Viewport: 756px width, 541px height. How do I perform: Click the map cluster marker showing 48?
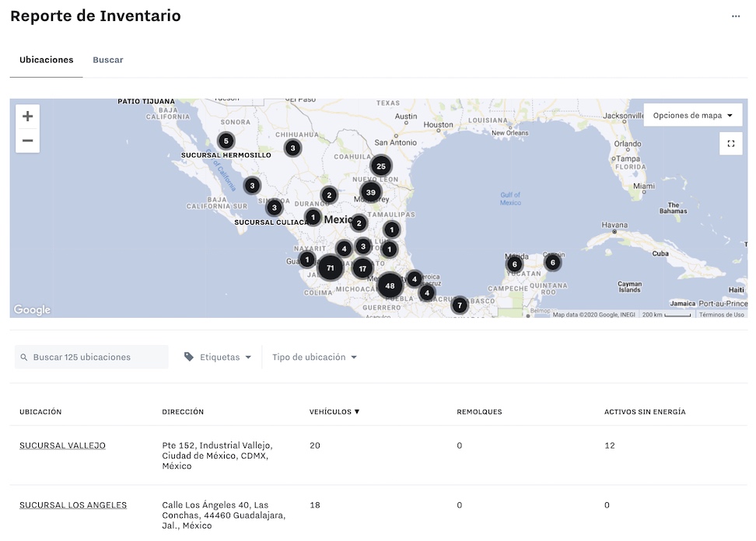(x=390, y=286)
